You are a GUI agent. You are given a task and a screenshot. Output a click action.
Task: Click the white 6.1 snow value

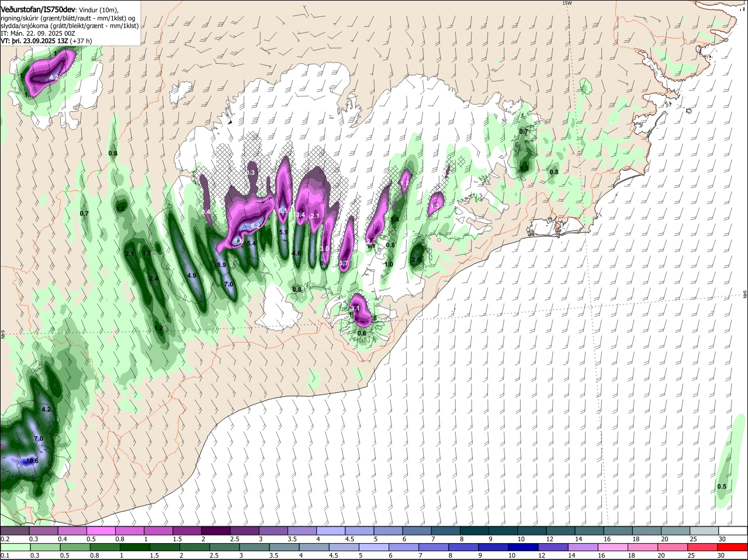click(x=283, y=210)
